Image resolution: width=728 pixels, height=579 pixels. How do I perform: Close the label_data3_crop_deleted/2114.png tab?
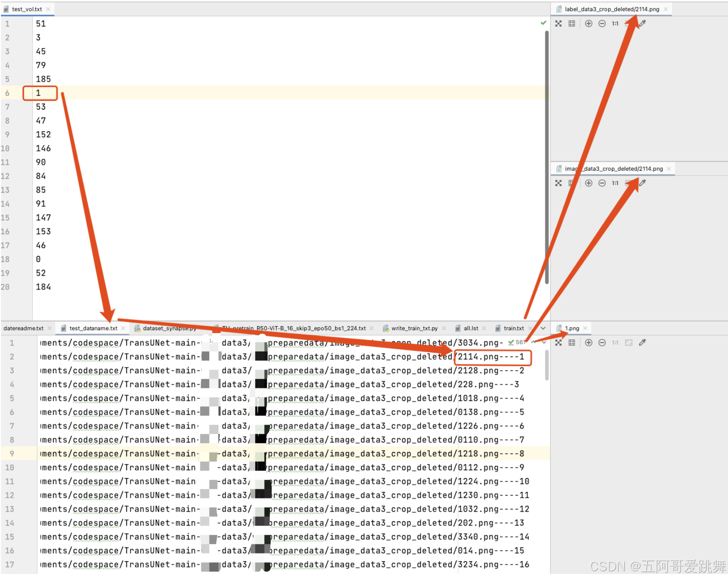coord(666,9)
